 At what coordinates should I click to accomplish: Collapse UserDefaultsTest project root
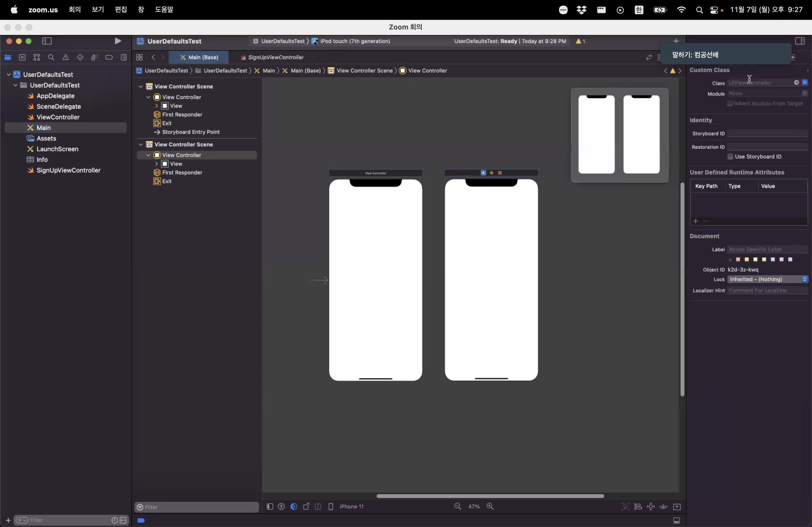tap(9, 74)
